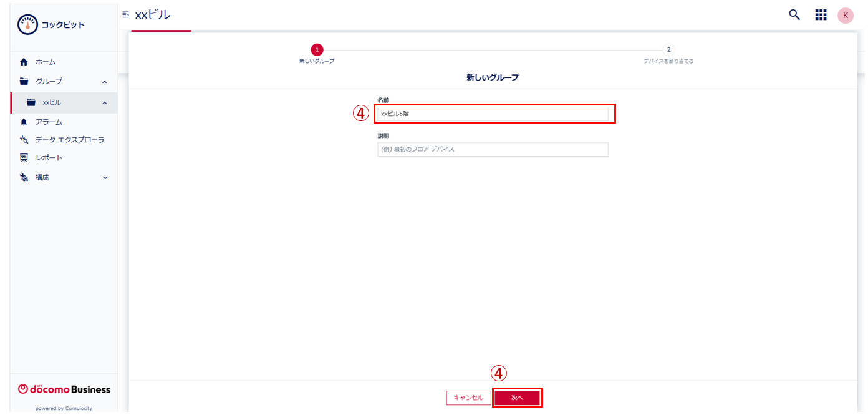Click into the 説明 description field

(492, 149)
